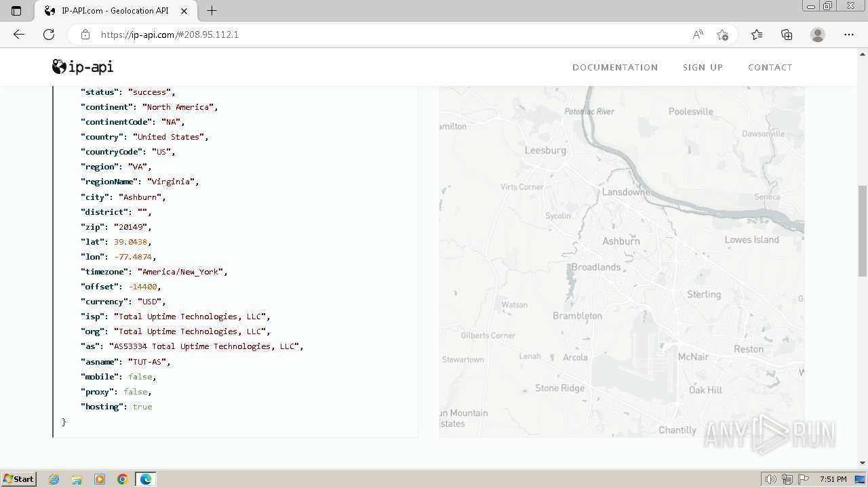This screenshot has height=488, width=868.
Task: Open network tray icon
Action: 787,479
